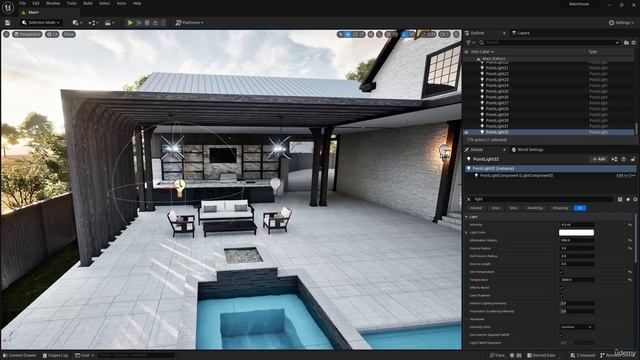Click the Add component button
The width and height of the screenshot is (640, 360).
pos(599,159)
